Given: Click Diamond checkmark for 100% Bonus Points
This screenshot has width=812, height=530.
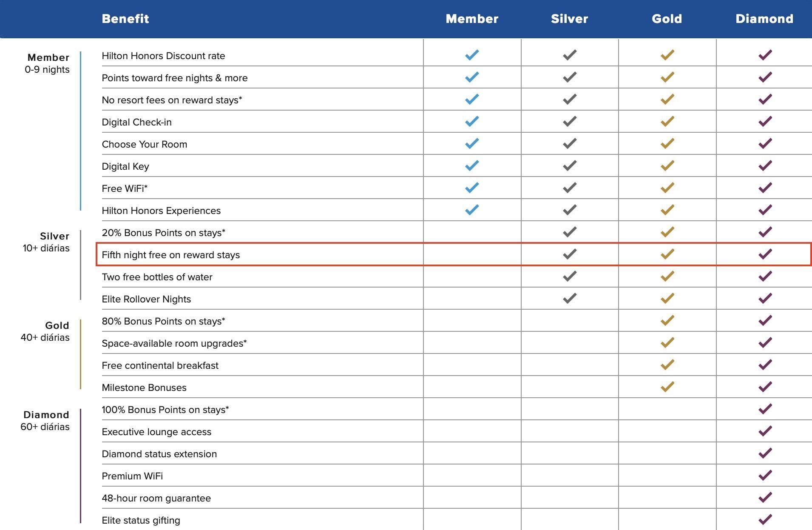Looking at the screenshot, I should (x=765, y=409).
